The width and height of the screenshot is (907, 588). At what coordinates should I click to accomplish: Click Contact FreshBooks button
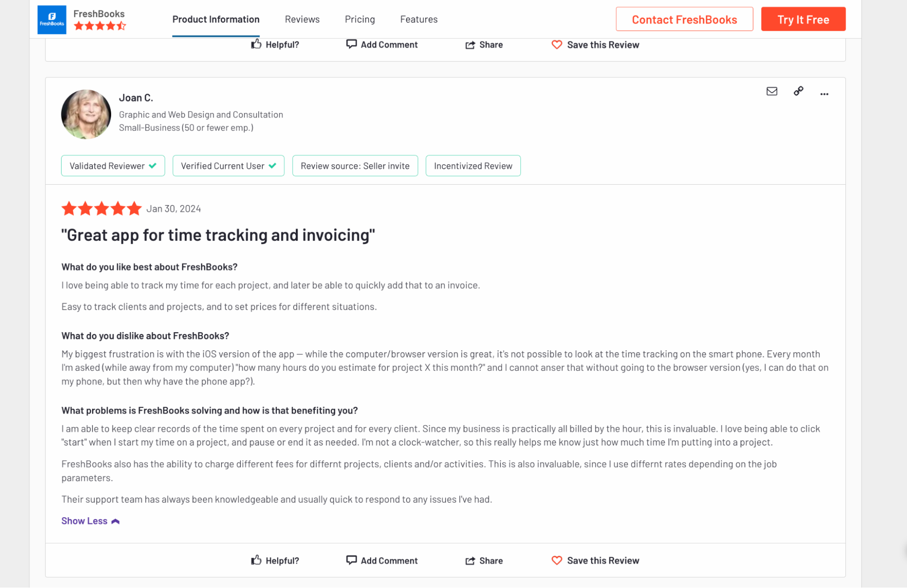pyautogui.click(x=684, y=19)
